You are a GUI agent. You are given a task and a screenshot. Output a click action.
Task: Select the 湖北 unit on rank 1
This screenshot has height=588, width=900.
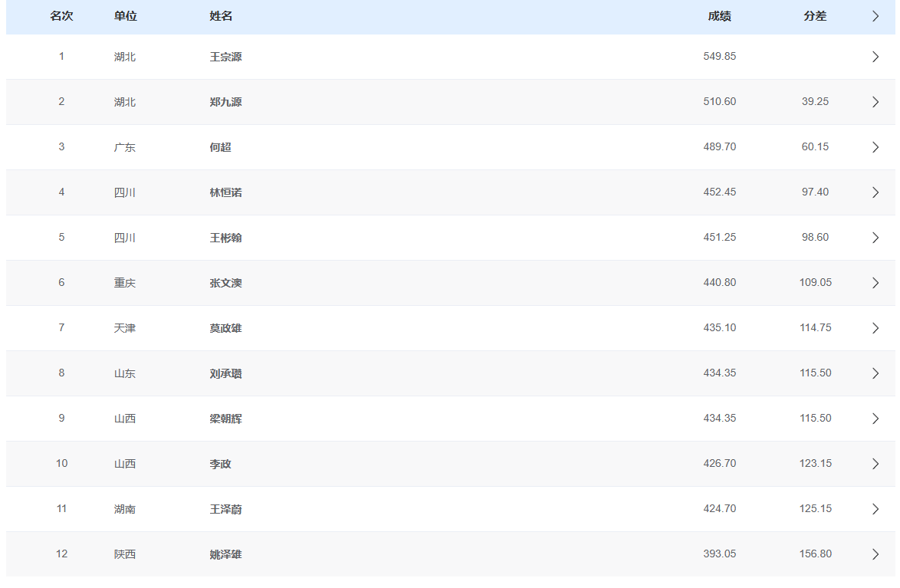click(125, 56)
